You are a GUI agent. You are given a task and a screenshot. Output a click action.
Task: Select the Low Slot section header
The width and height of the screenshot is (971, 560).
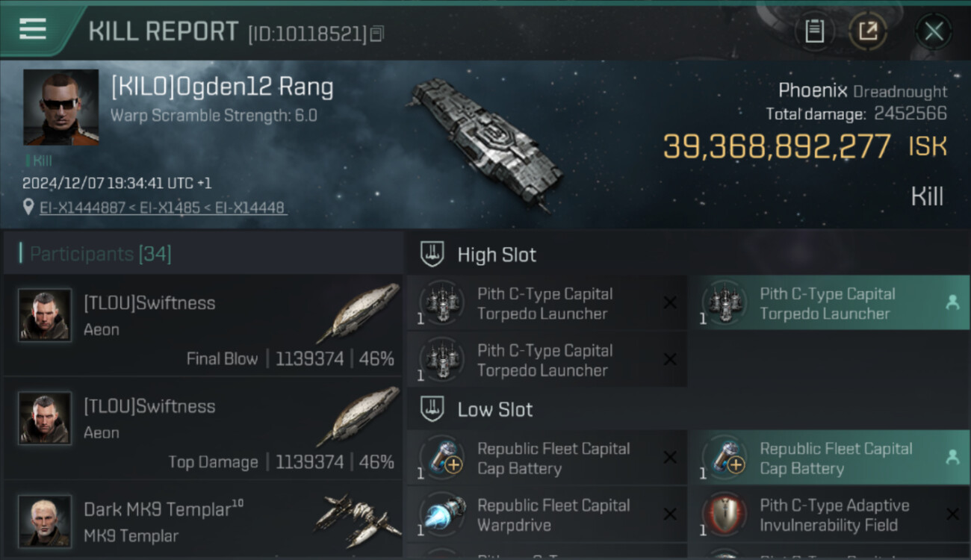point(495,409)
